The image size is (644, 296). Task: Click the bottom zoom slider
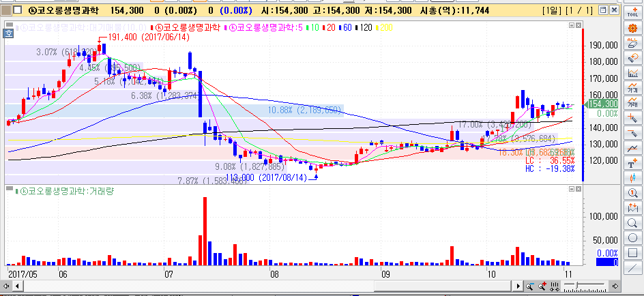[x=585, y=284]
